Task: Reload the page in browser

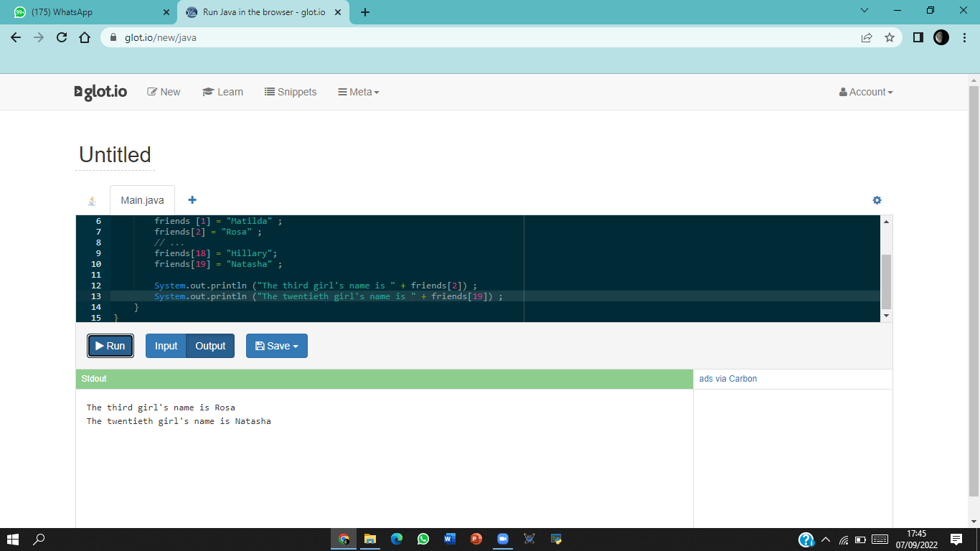Action: 62,37
